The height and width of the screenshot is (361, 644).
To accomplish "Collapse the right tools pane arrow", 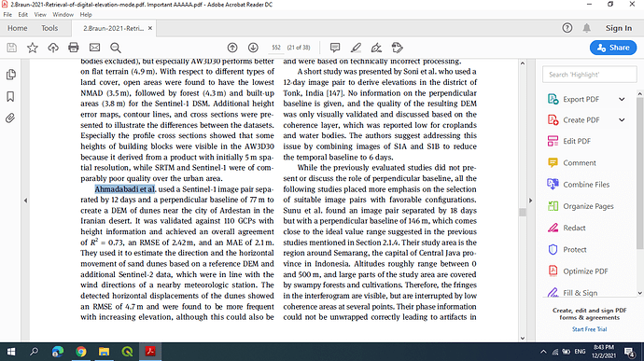I will [530, 201].
